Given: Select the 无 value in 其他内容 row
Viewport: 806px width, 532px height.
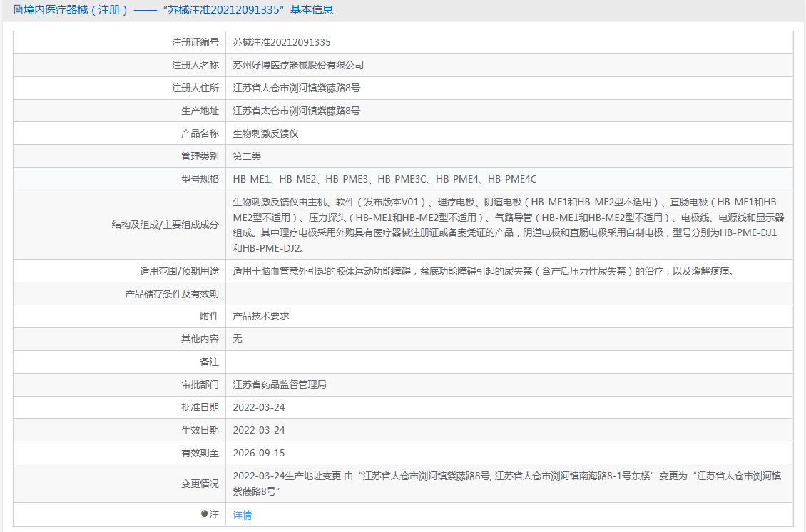Looking at the screenshot, I should (x=238, y=339).
